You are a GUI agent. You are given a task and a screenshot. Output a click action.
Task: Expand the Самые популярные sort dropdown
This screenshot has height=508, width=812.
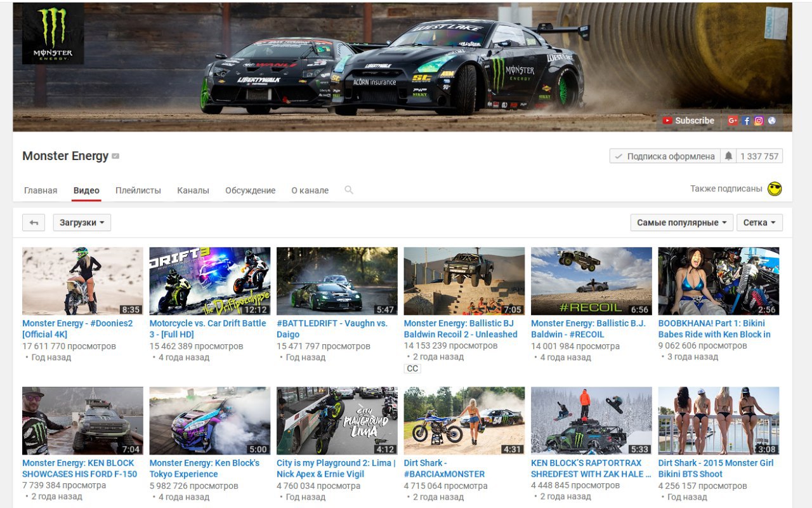tap(682, 223)
